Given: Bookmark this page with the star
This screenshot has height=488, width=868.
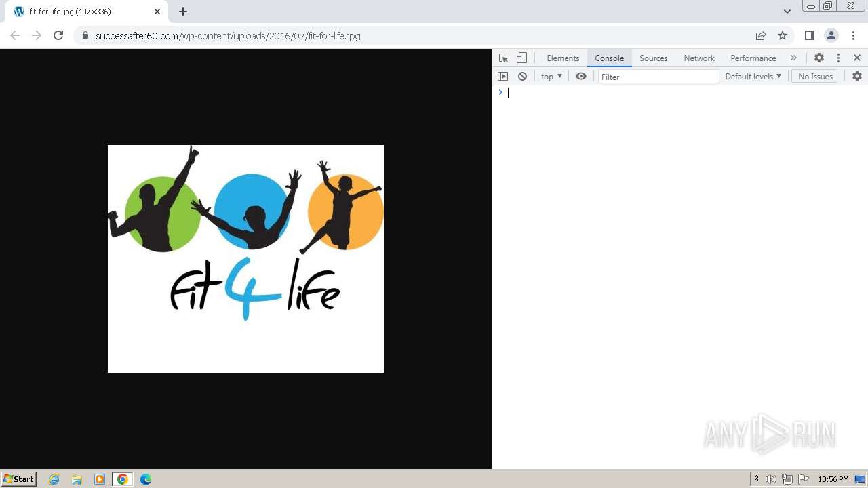Looking at the screenshot, I should point(783,35).
